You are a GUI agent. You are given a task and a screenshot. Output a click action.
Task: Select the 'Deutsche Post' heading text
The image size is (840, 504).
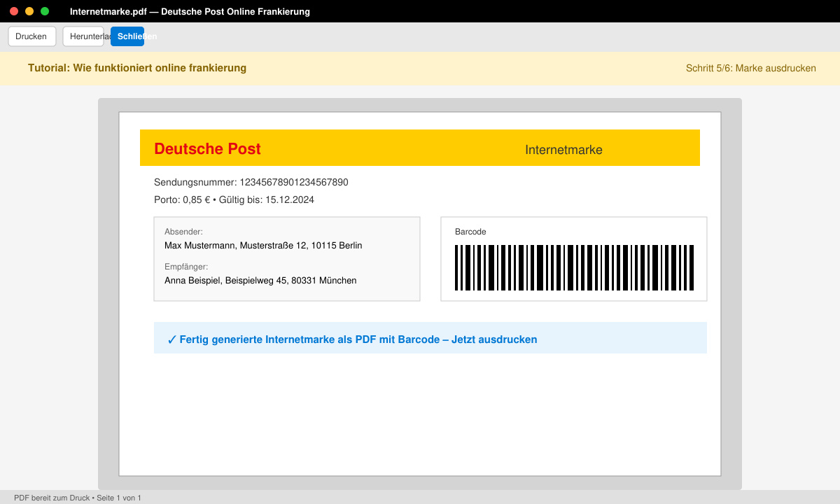207,148
